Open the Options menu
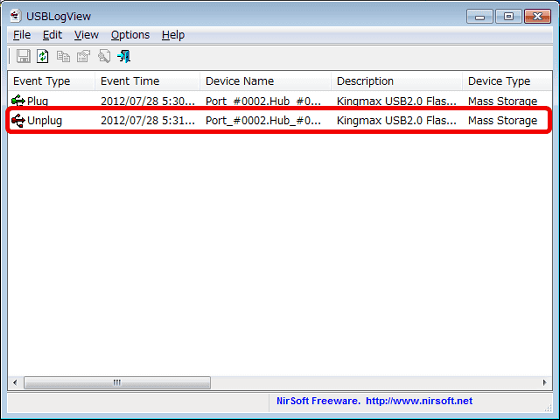 pos(130,35)
